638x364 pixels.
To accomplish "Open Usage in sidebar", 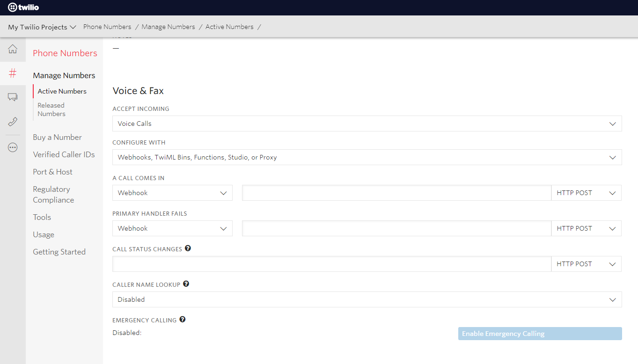I will click(x=44, y=234).
